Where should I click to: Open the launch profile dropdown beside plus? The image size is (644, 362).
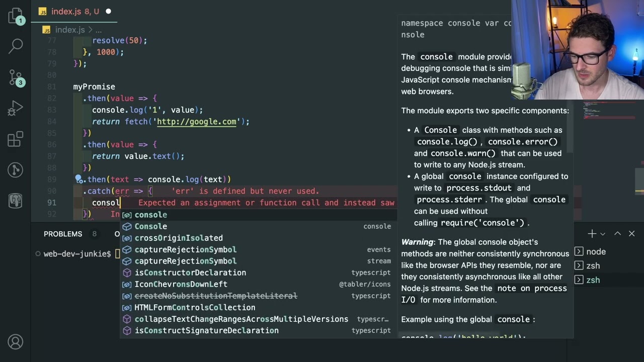(603, 234)
